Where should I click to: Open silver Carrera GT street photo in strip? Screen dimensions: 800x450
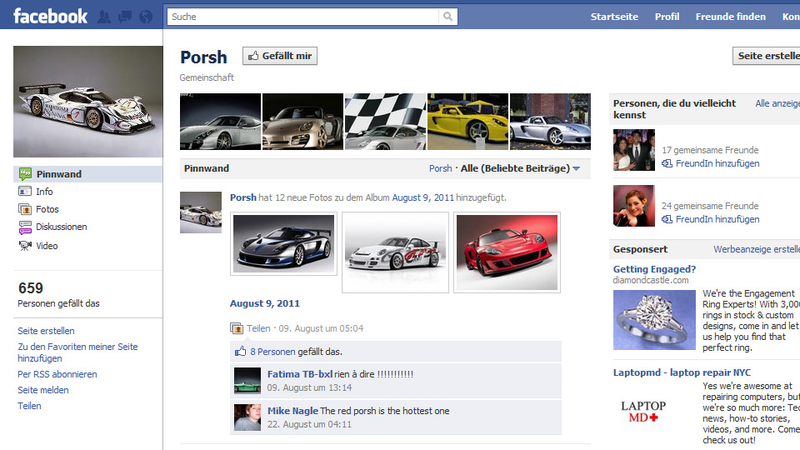coord(551,121)
